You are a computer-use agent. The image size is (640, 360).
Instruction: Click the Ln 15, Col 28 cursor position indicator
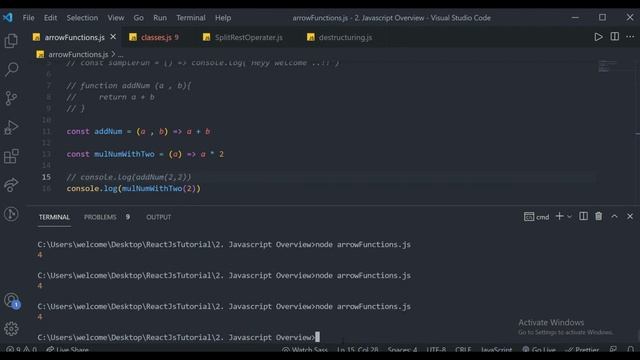coord(358,349)
